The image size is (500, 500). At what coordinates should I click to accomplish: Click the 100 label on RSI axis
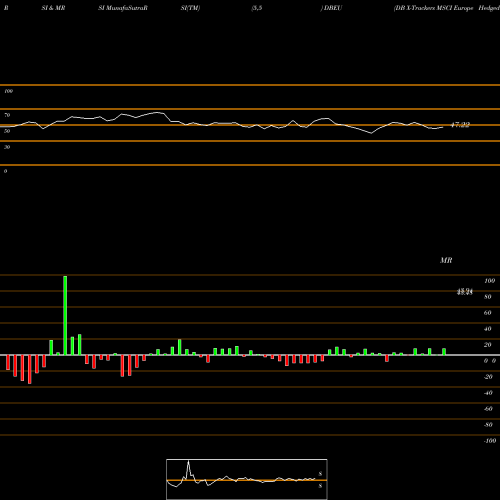[x=8, y=91]
